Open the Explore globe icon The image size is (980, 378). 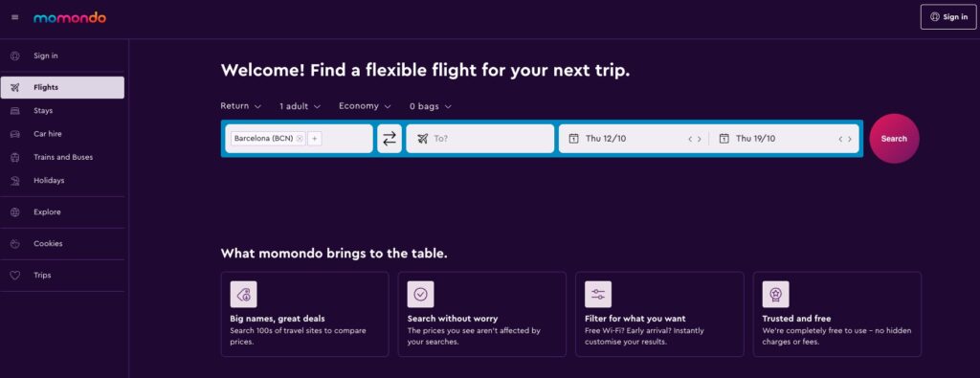click(x=15, y=212)
